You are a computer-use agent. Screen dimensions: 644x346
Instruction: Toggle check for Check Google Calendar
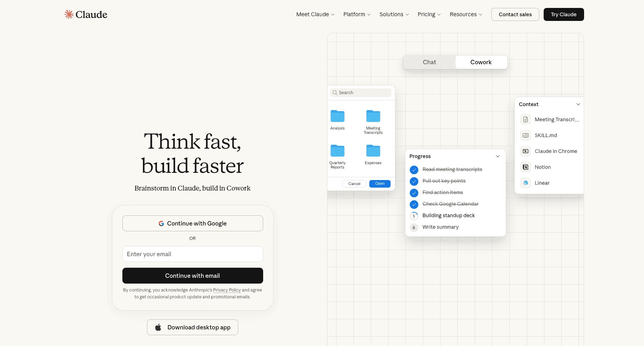point(414,204)
